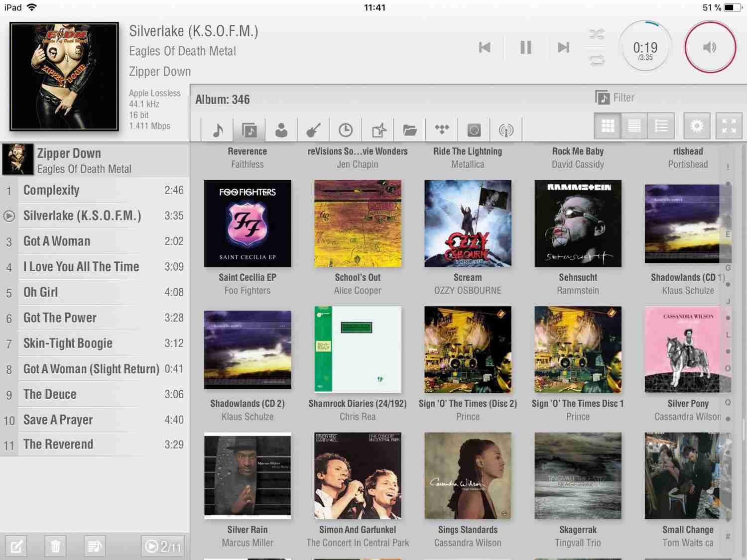Open Ozzy Osbourne Scream album
Image resolution: width=747 pixels, height=560 pixels.
468,224
